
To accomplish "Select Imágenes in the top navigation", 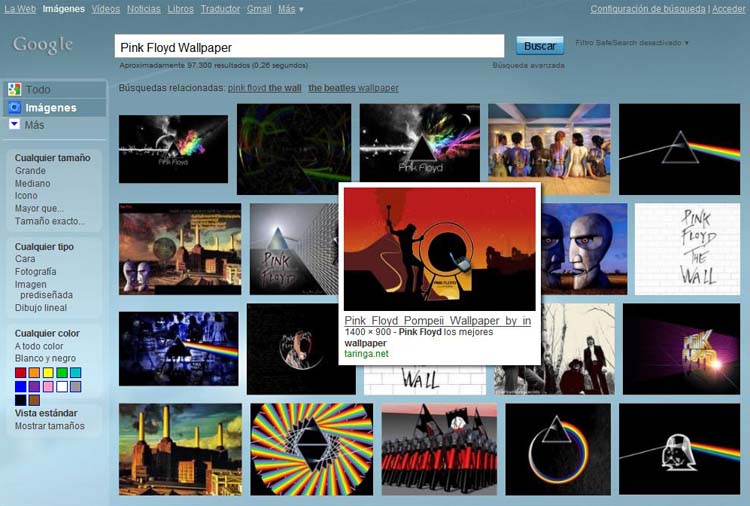I will pos(64,9).
